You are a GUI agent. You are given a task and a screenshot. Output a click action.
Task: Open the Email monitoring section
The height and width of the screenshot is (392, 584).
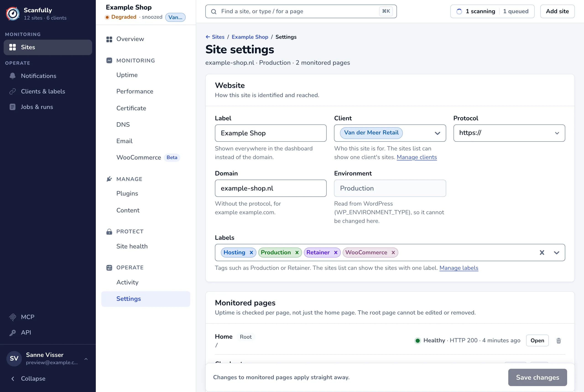pos(146,141)
